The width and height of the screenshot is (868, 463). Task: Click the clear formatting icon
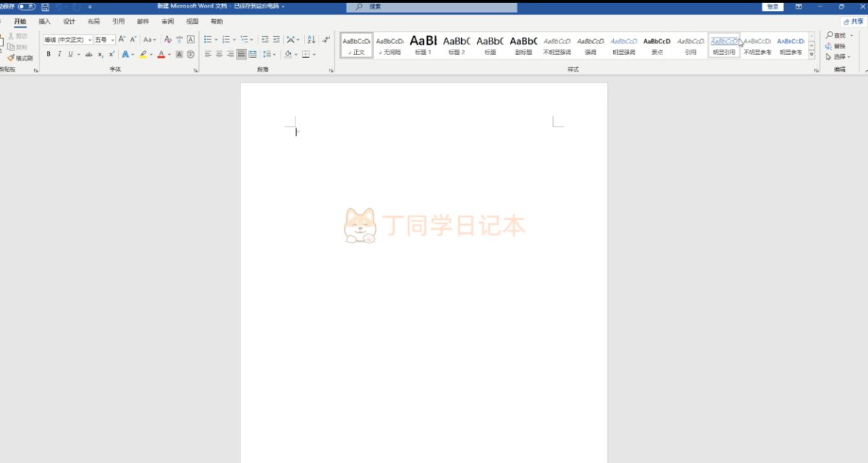point(168,40)
